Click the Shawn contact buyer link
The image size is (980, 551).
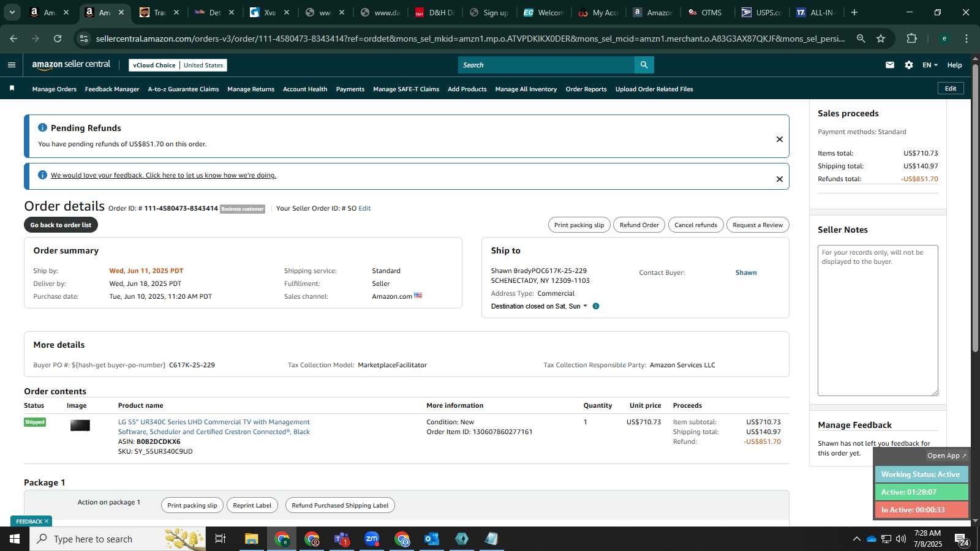(746, 272)
